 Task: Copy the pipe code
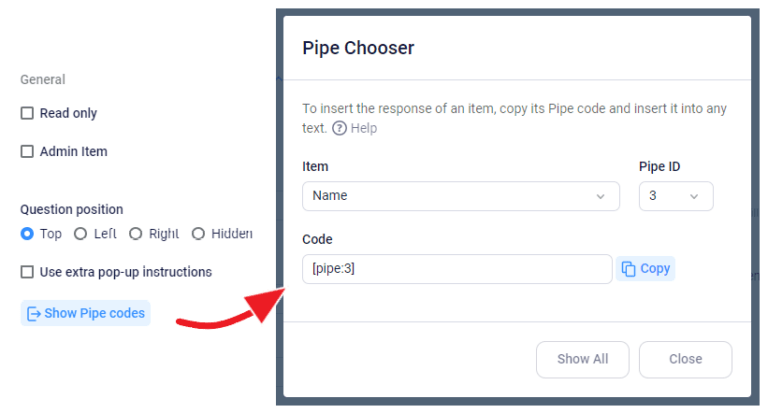[x=646, y=269]
